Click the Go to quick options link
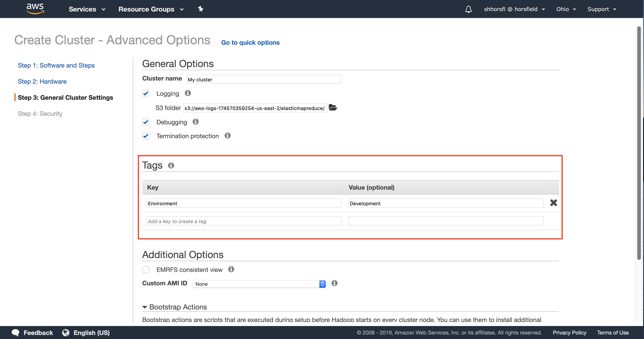 pyautogui.click(x=250, y=42)
